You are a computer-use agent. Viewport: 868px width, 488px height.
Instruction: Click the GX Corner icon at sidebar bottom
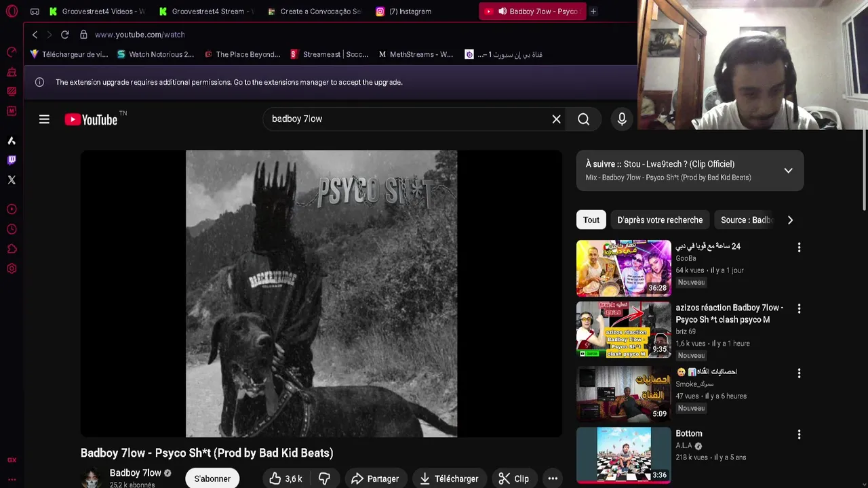pyautogui.click(x=12, y=460)
